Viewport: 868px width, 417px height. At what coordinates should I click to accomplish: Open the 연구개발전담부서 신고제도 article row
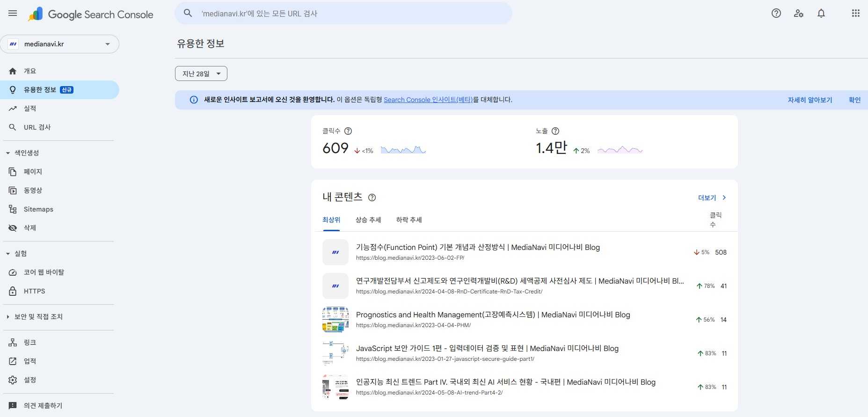coord(525,286)
